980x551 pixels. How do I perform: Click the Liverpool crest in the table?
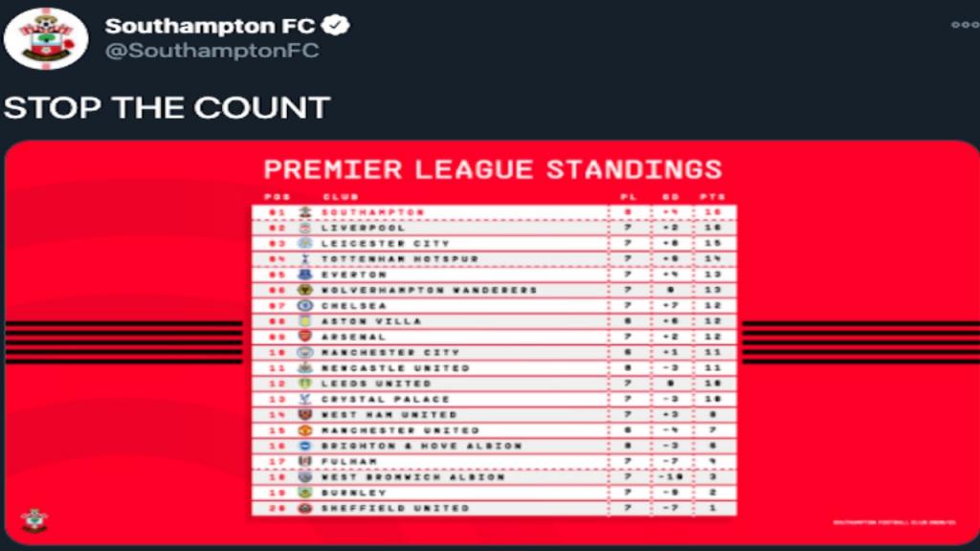[x=304, y=228]
